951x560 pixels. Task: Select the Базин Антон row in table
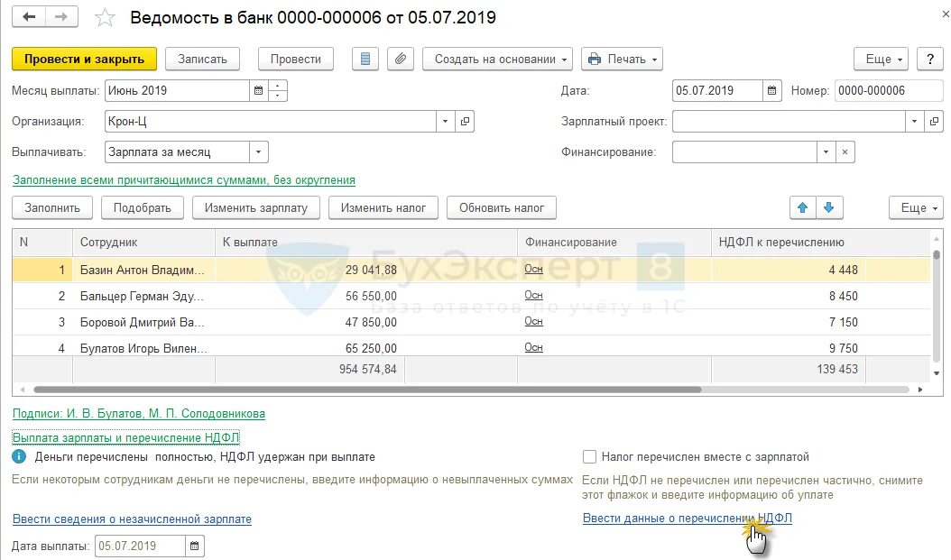pos(471,270)
